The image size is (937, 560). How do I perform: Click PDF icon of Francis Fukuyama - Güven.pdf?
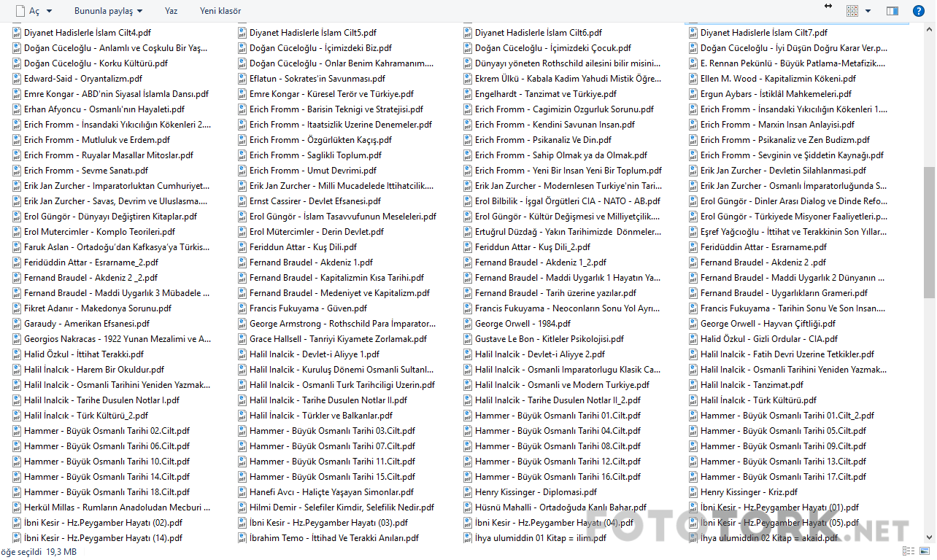click(x=242, y=308)
